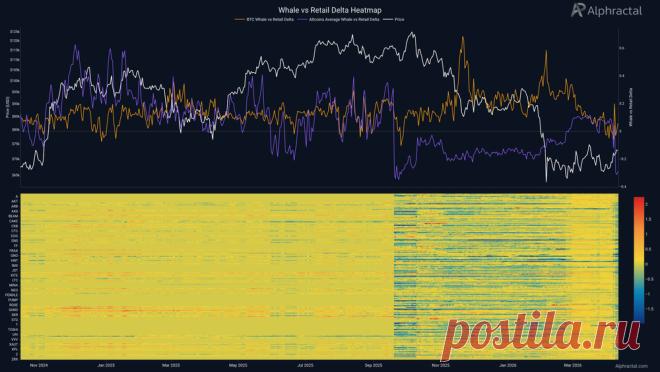The image size is (660, 372).
Task: Open the Alphractal.com footer link
Action: tap(631, 367)
